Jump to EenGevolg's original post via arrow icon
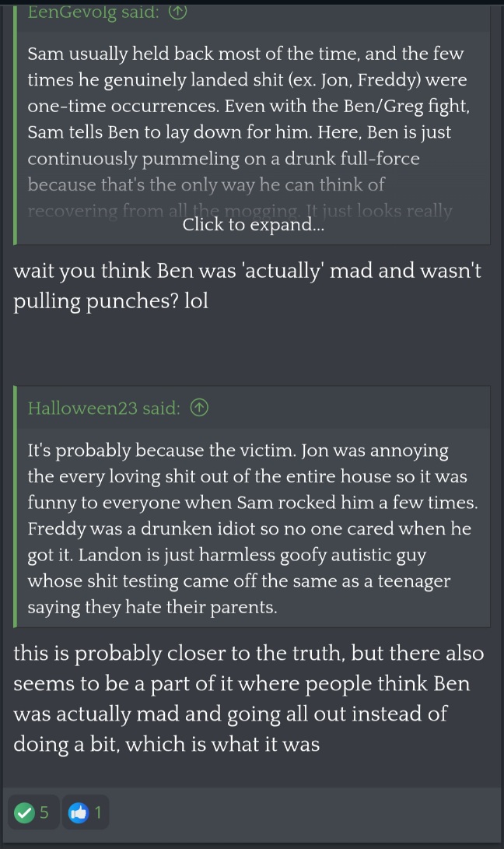 [177, 12]
